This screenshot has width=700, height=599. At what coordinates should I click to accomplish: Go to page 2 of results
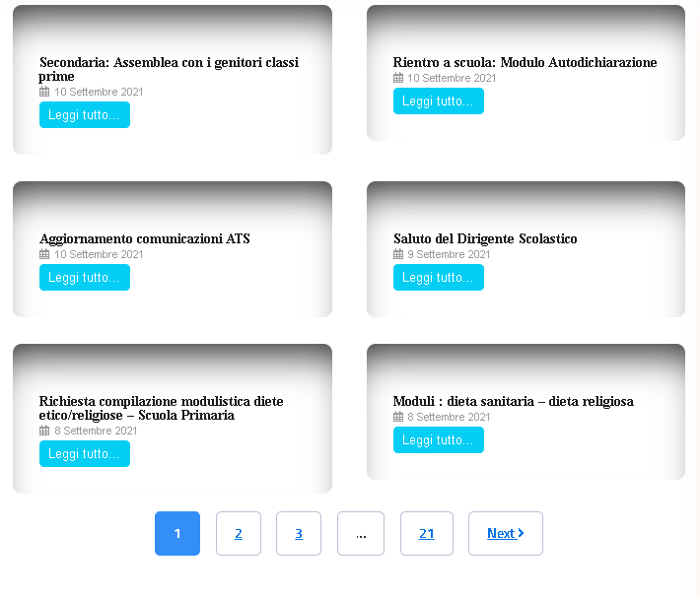click(239, 533)
